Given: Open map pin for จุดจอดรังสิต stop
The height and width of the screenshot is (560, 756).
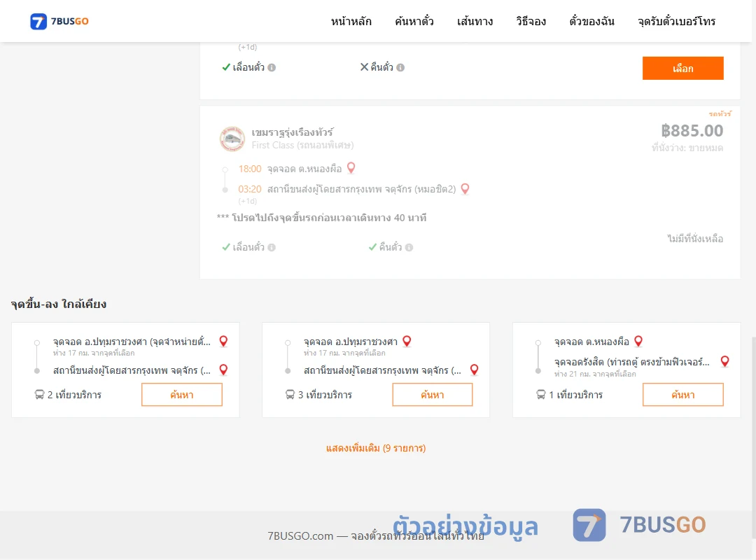Looking at the screenshot, I should 724,361.
